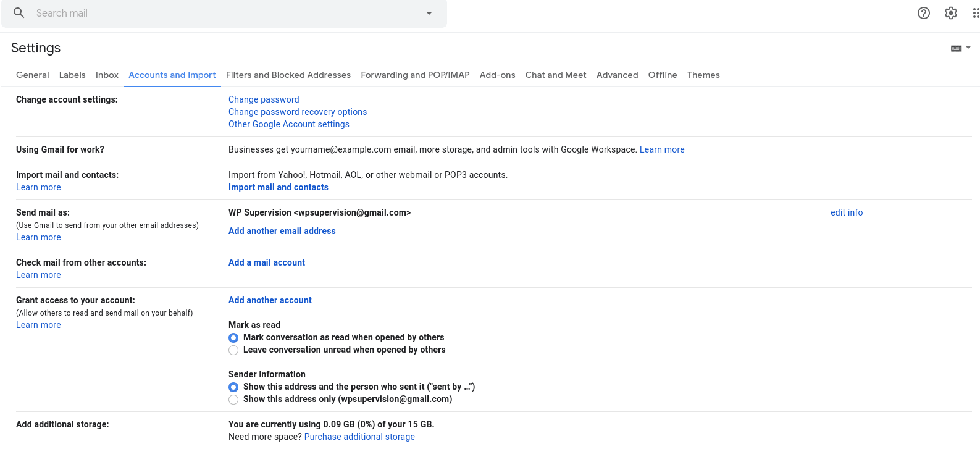The height and width of the screenshot is (449, 980).
Task: Click the search magnifier icon
Action: (19, 13)
